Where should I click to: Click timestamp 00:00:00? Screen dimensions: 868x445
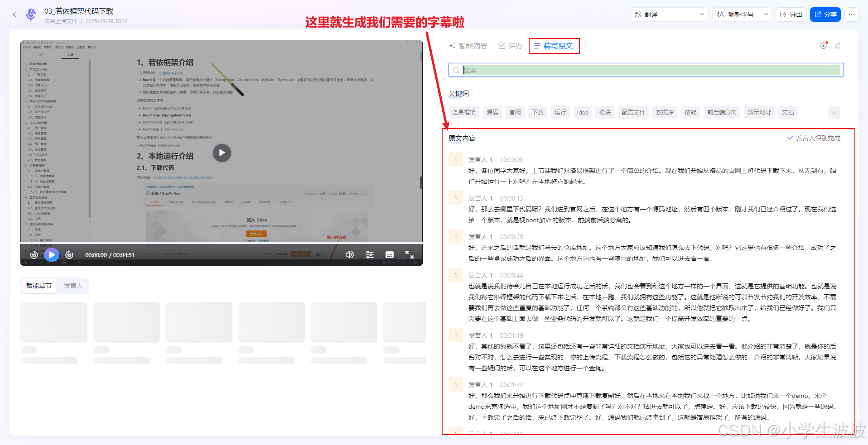pos(511,160)
